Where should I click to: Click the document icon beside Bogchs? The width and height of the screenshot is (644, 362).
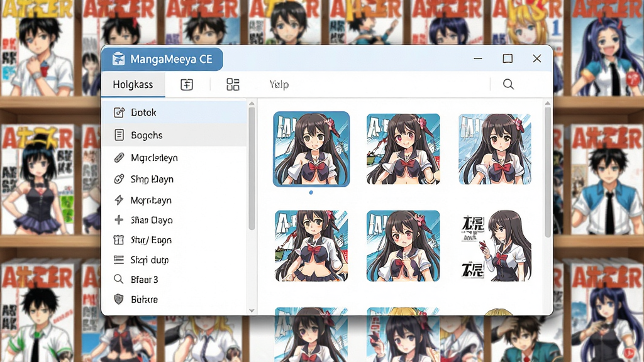[119, 135]
